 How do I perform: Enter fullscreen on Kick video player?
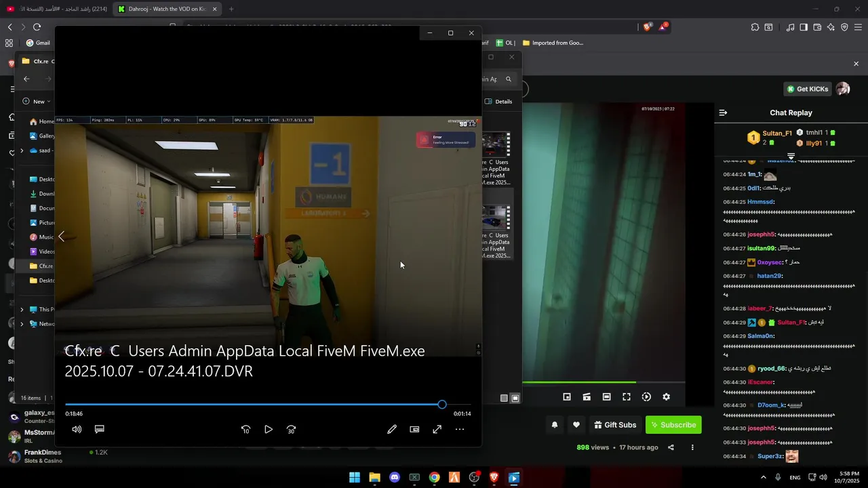coord(627,397)
